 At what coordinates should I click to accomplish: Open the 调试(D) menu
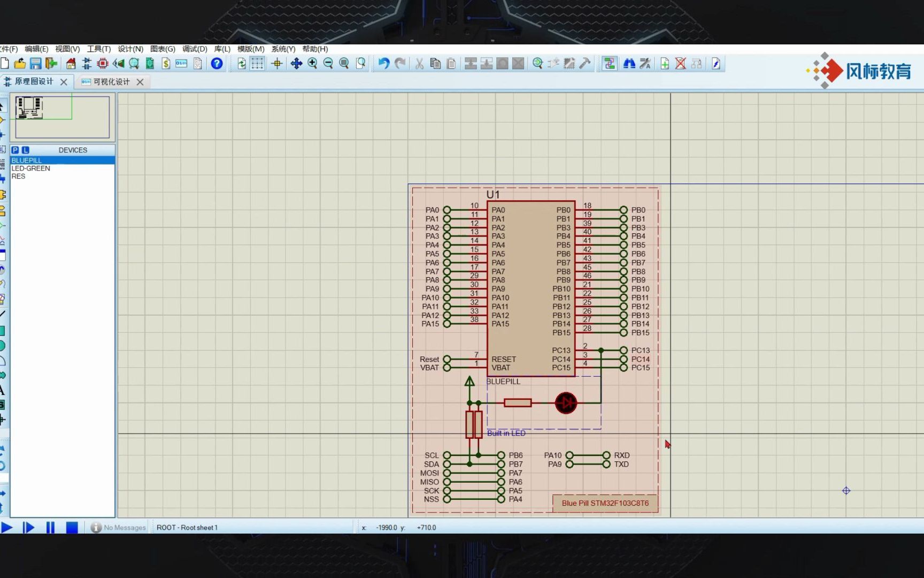point(195,49)
